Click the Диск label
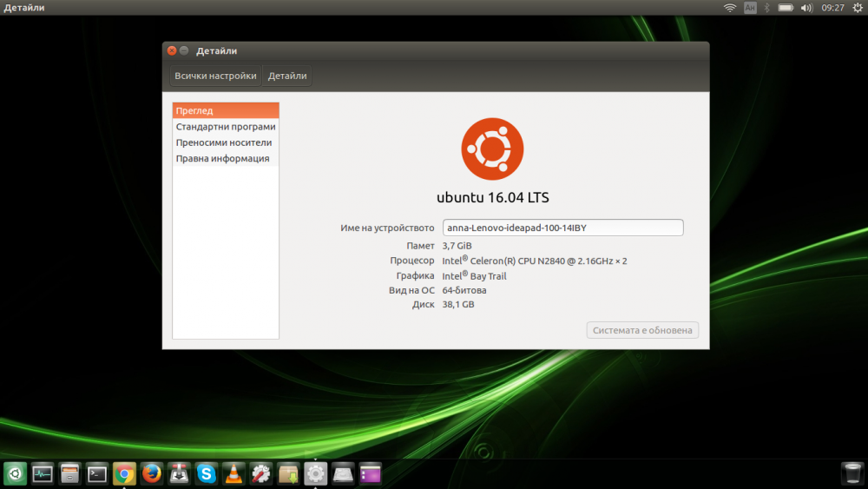 click(423, 305)
